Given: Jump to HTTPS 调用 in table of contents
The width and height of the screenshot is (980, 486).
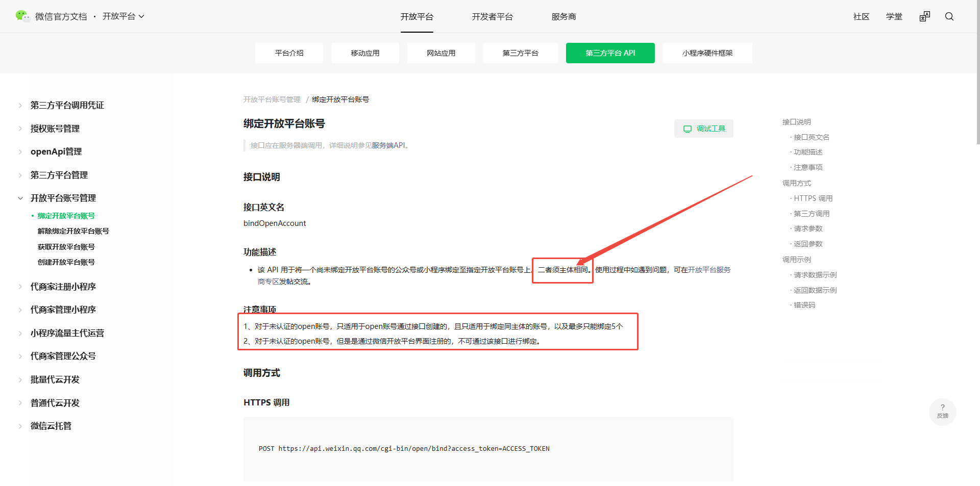Looking at the screenshot, I should [x=813, y=198].
